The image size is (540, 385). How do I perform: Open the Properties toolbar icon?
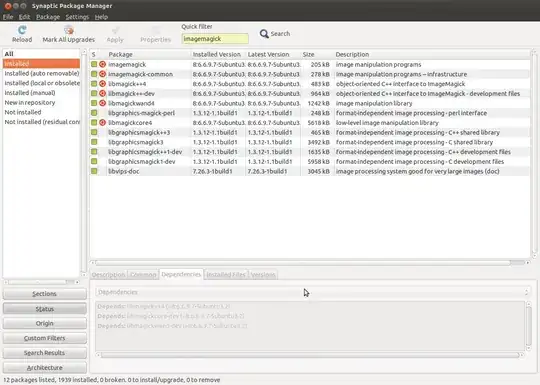(x=155, y=31)
